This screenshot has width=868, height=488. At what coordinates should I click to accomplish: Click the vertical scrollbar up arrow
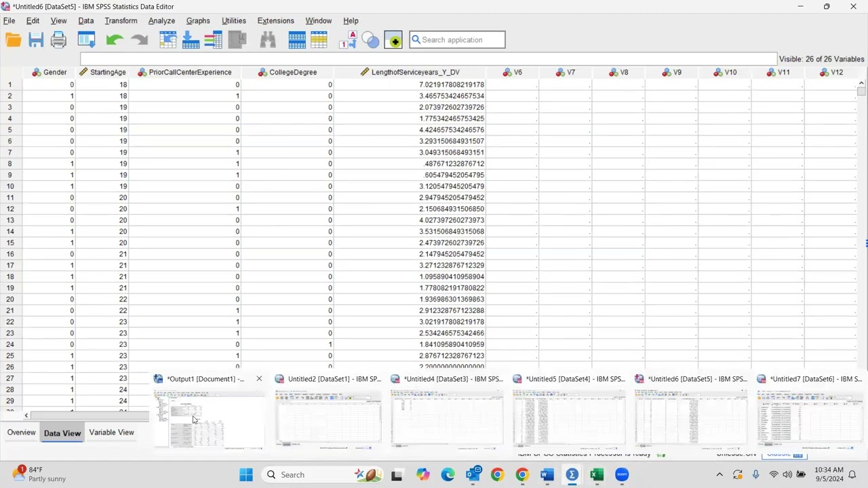[x=861, y=84]
